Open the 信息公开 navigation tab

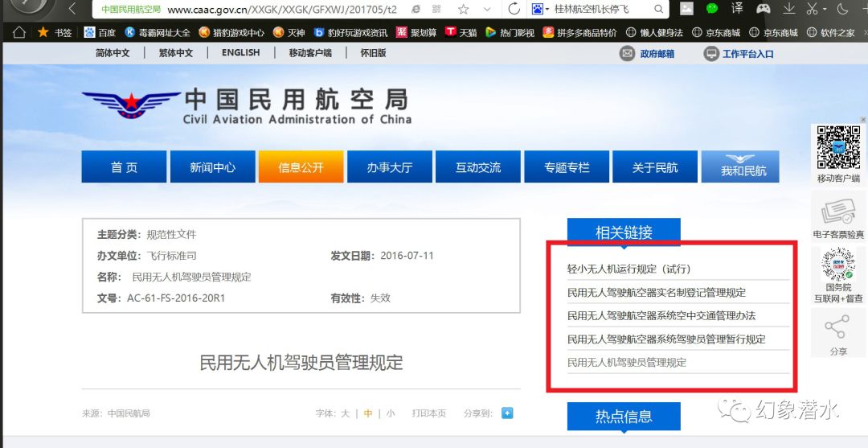(x=301, y=167)
